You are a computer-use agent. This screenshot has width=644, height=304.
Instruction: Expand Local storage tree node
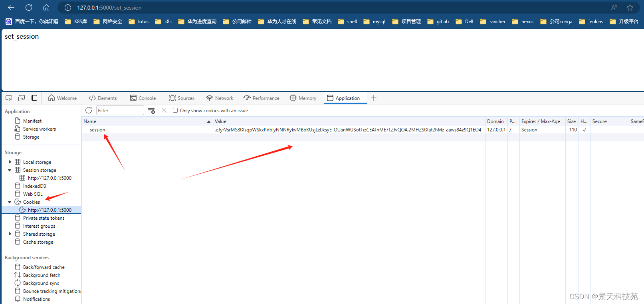[x=10, y=162]
